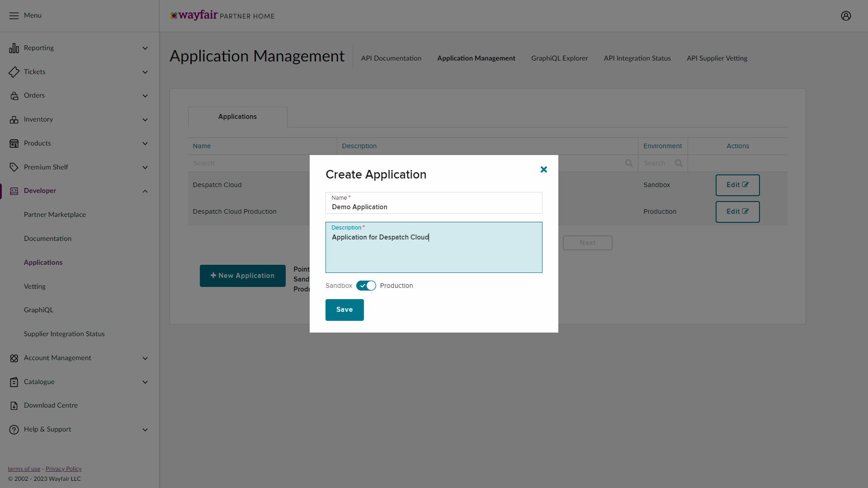
Task: Click the Developer laptop icon
Action: pos(14,191)
